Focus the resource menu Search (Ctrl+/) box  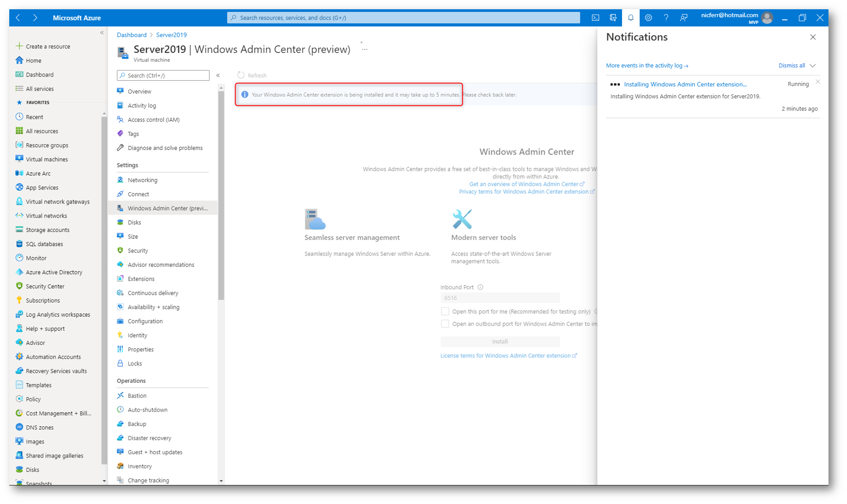click(163, 75)
